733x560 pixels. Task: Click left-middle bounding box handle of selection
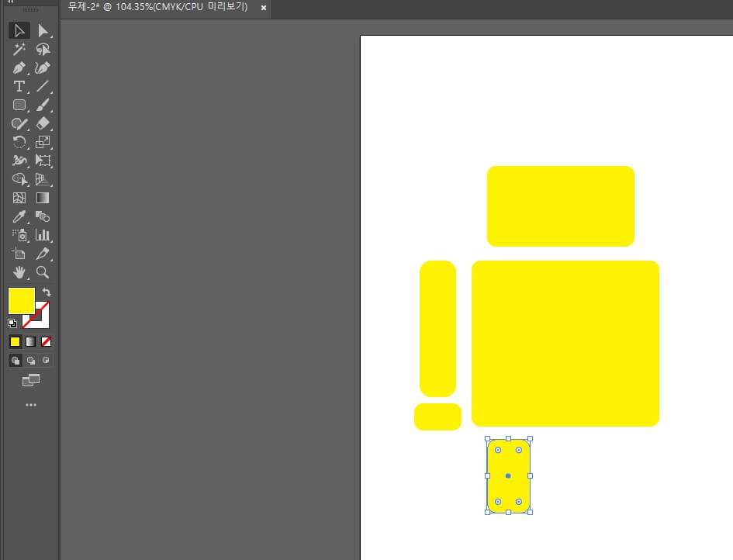(488, 476)
